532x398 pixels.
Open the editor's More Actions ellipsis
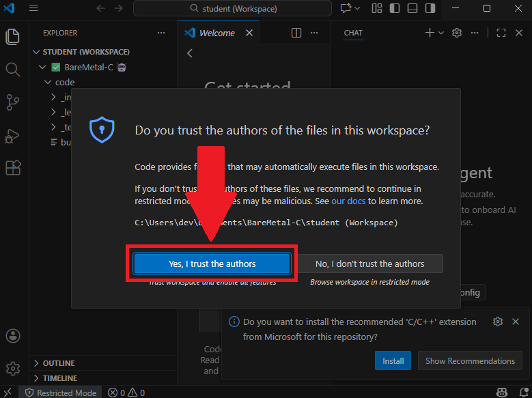coord(314,33)
